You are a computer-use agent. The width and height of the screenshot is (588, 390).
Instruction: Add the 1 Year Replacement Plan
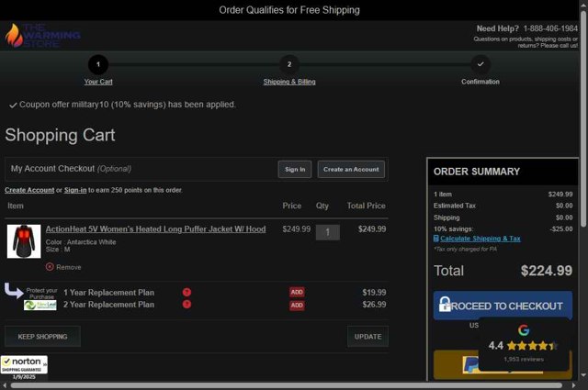297,292
